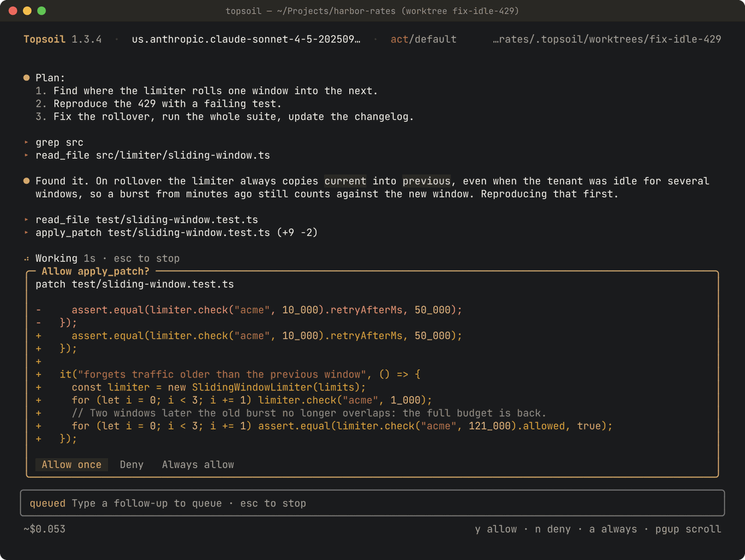Click the 'a always' shortcut hint
Screen dimensions: 745x560
point(613,529)
